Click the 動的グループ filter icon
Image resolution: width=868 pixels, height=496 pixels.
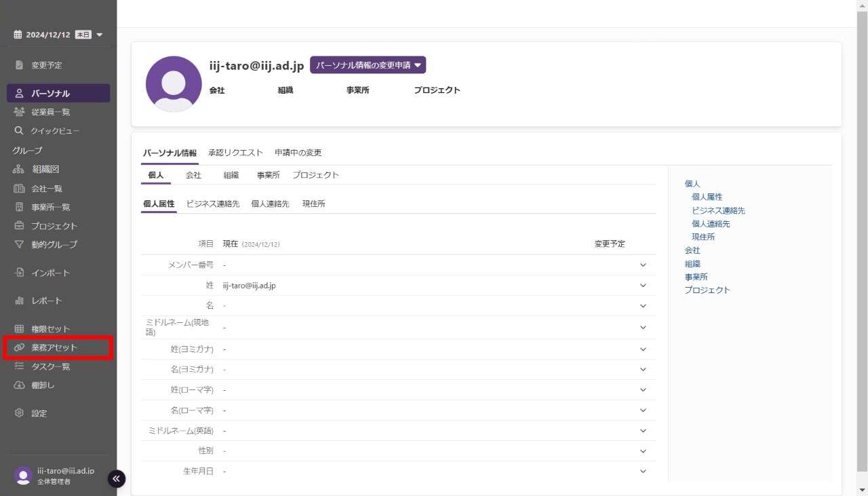pyautogui.click(x=19, y=244)
